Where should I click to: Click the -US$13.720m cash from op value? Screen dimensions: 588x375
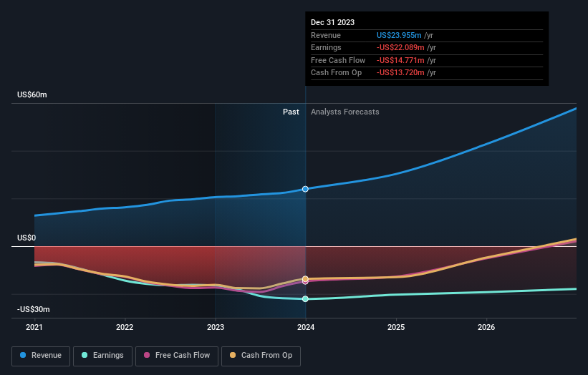pos(400,73)
